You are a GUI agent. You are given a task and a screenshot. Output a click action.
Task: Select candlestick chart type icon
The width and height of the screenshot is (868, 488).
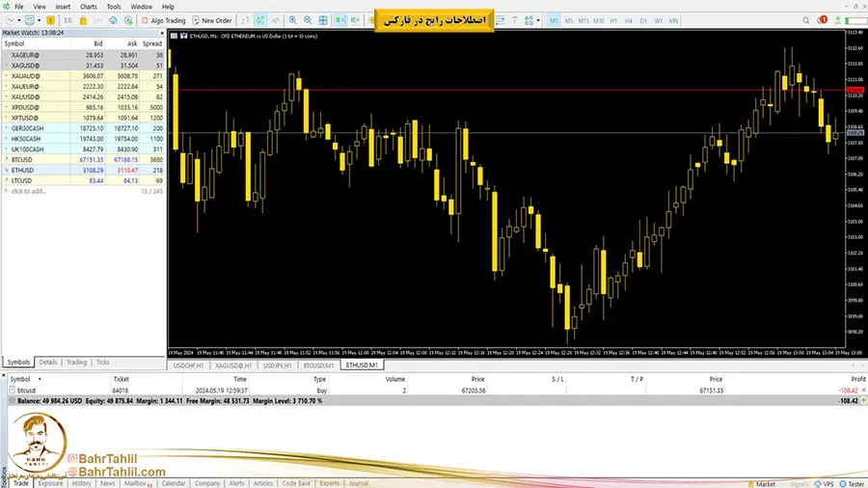[259, 20]
